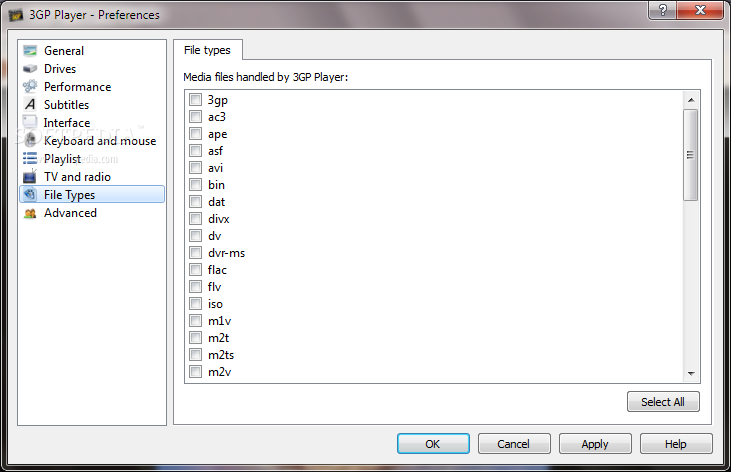Check the bin checkbox
This screenshot has height=472, width=731.
(195, 185)
